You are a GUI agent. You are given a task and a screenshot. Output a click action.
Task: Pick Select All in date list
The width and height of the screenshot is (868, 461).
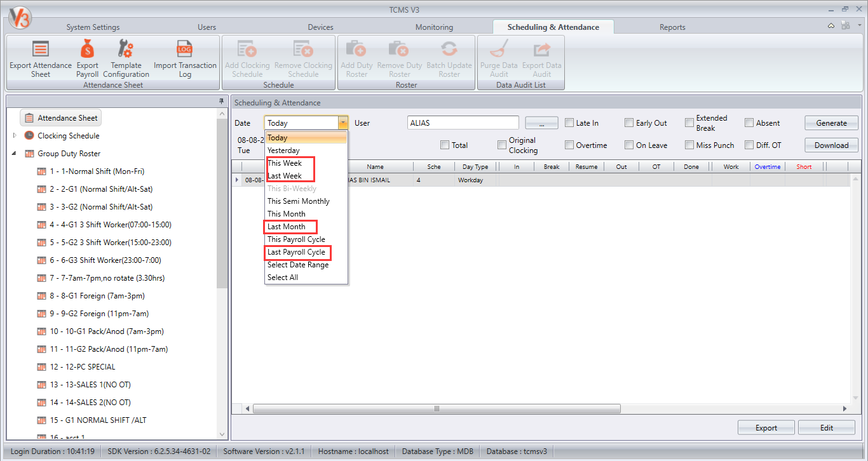[306, 277]
